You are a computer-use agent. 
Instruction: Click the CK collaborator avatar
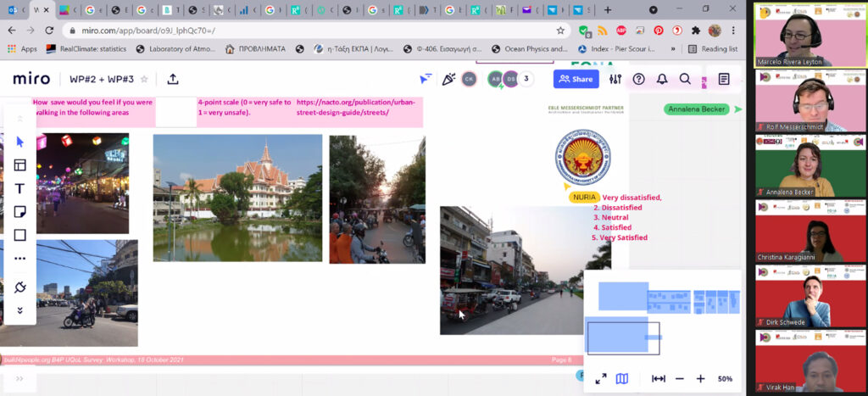[x=469, y=79]
